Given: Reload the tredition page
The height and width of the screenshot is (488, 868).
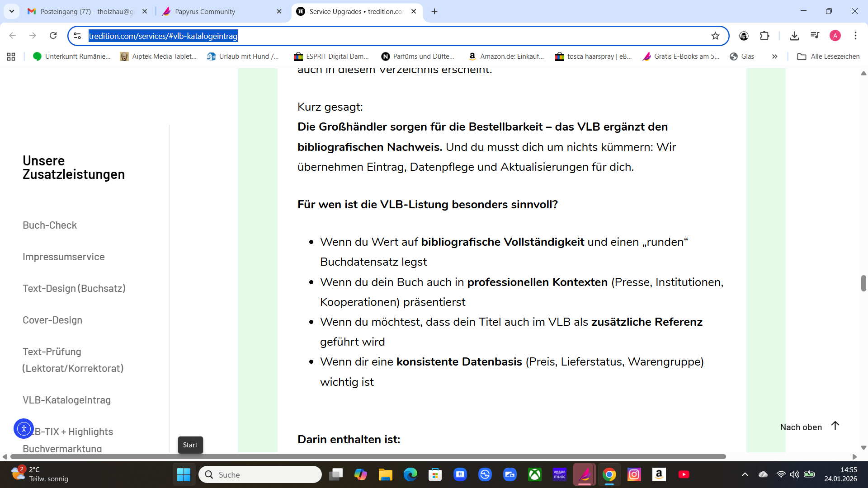Looking at the screenshot, I should [53, 36].
